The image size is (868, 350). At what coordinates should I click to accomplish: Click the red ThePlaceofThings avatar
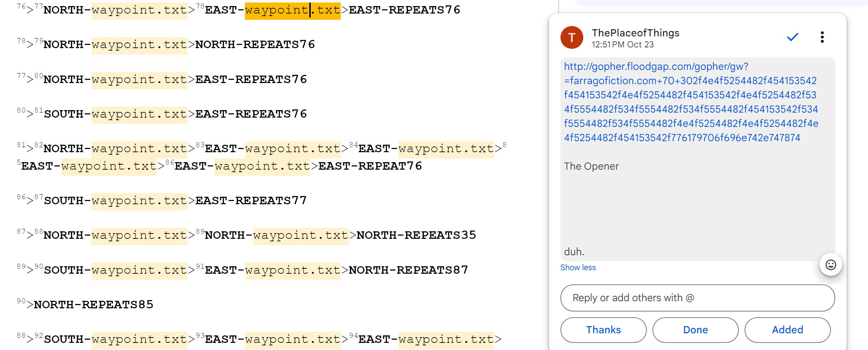pyautogui.click(x=572, y=37)
